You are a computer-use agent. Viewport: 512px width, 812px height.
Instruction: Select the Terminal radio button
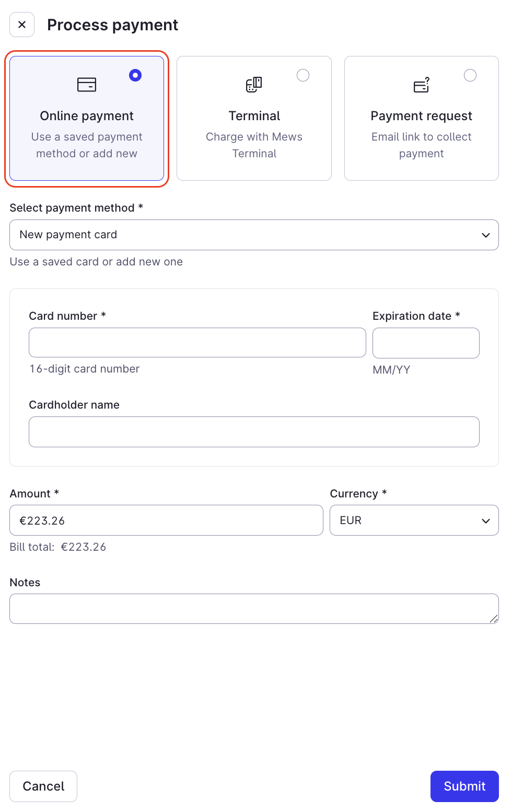pos(303,75)
